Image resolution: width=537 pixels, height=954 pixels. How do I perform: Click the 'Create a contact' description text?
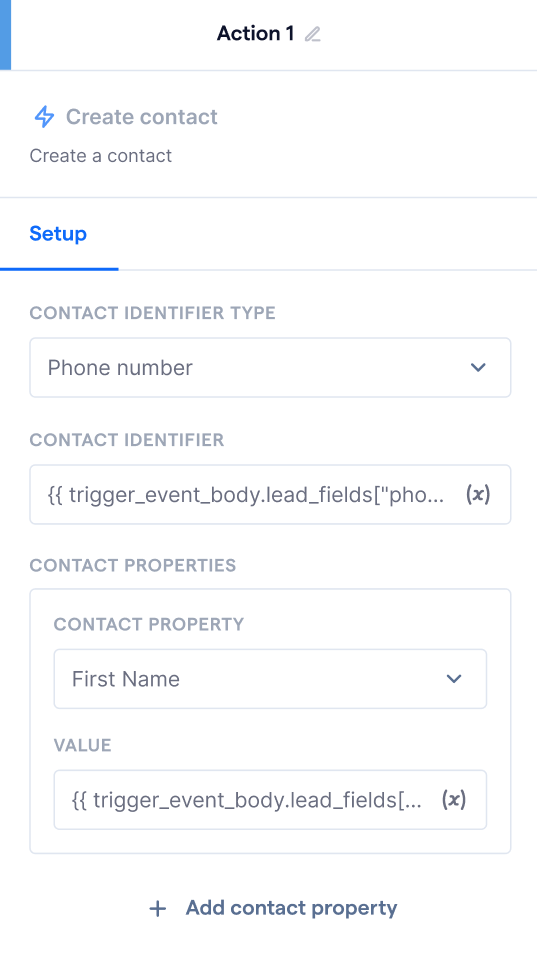click(101, 156)
